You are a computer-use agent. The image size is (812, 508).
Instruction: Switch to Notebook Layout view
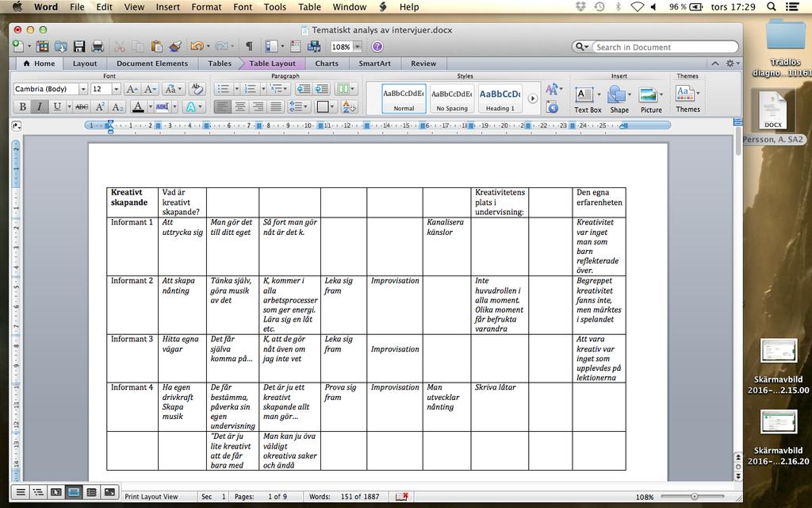[92, 492]
